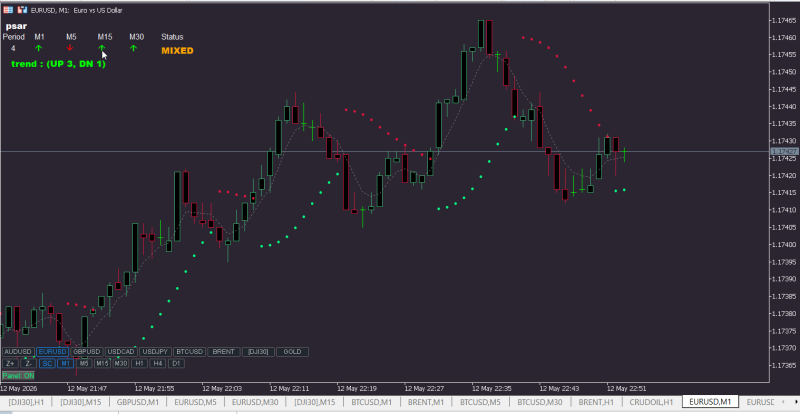
Task: Switch to the BRENT,H1 chart tab
Action: coord(596,402)
